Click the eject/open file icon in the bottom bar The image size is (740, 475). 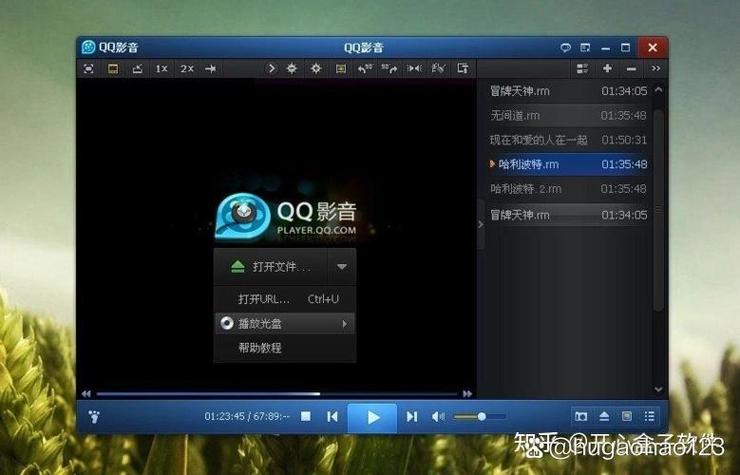point(604,416)
